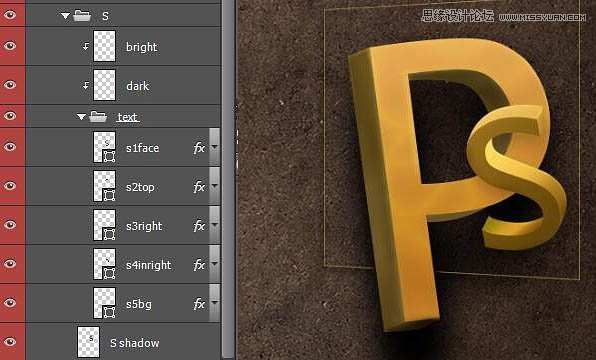Toggle visibility of s1face layer

10,147
